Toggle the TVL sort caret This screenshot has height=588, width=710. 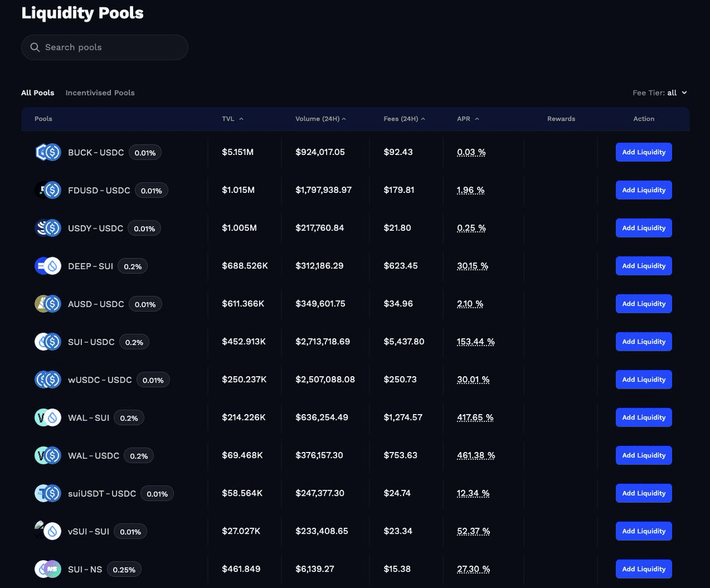pyautogui.click(x=240, y=118)
